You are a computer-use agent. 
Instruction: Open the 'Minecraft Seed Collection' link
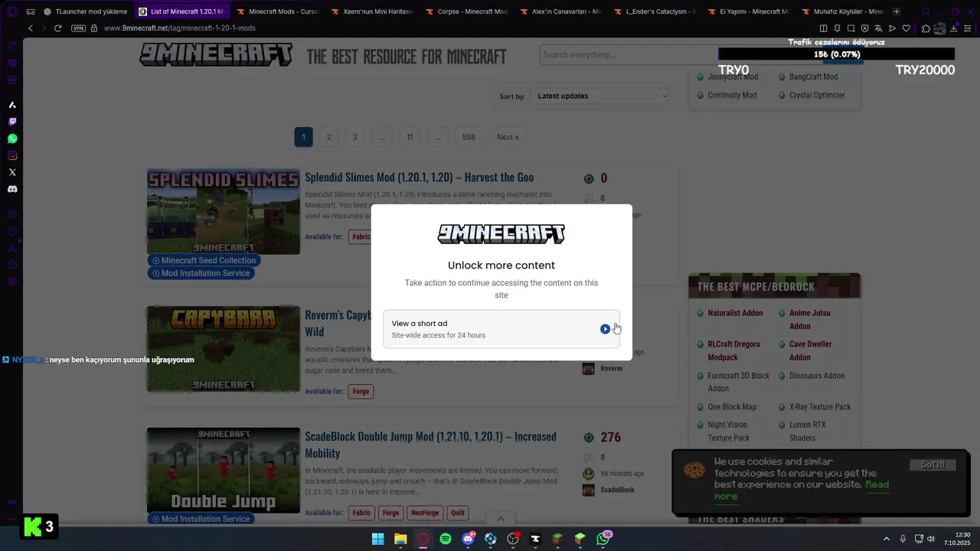(204, 260)
